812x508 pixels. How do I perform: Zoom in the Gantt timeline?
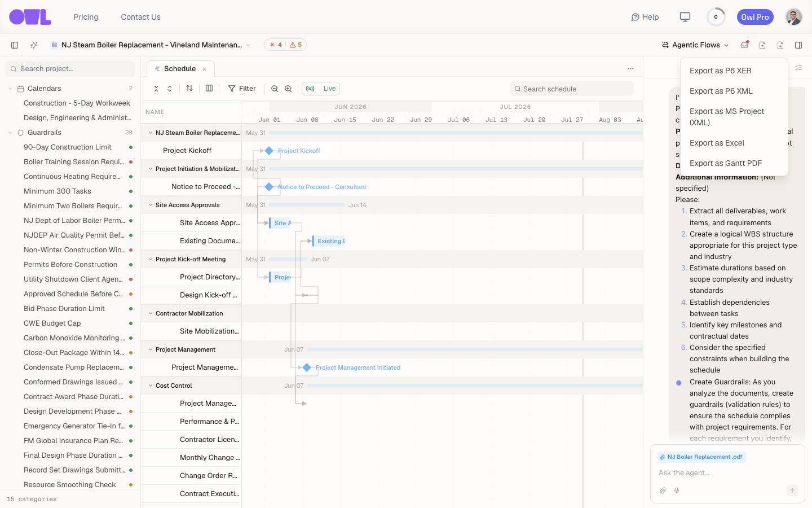pyautogui.click(x=288, y=89)
